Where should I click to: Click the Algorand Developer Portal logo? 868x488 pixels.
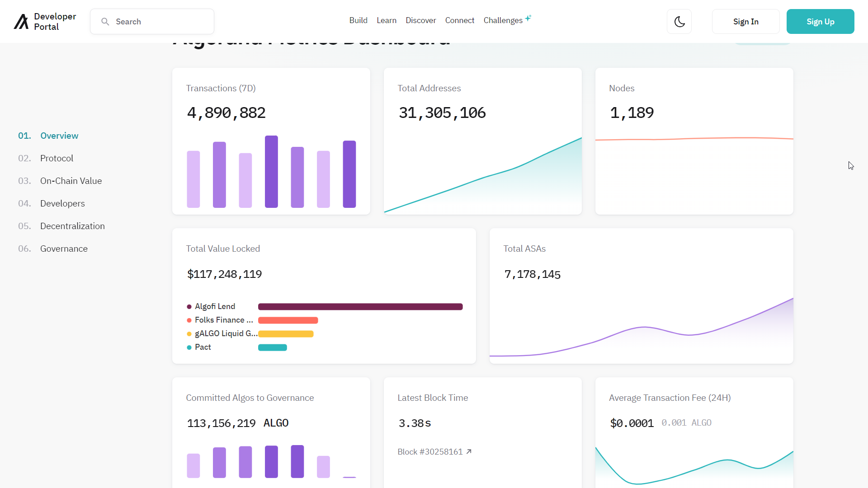(45, 22)
